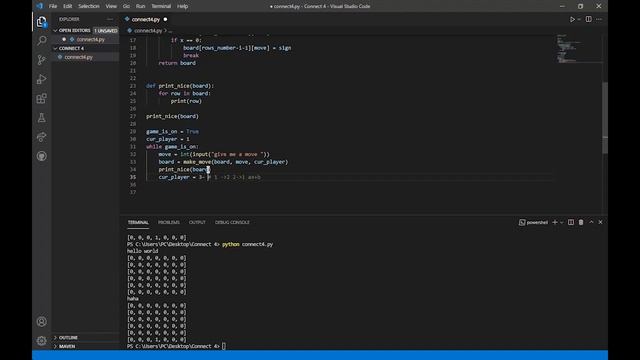Open the Help menu

tap(182, 6)
